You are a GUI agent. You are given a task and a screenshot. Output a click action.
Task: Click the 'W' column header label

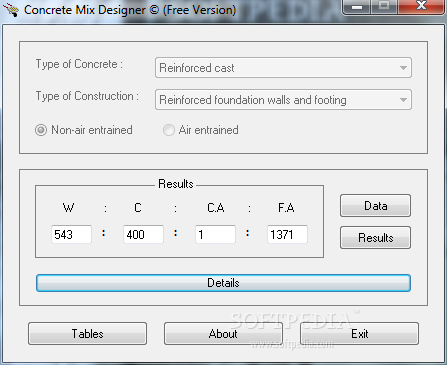click(68, 208)
